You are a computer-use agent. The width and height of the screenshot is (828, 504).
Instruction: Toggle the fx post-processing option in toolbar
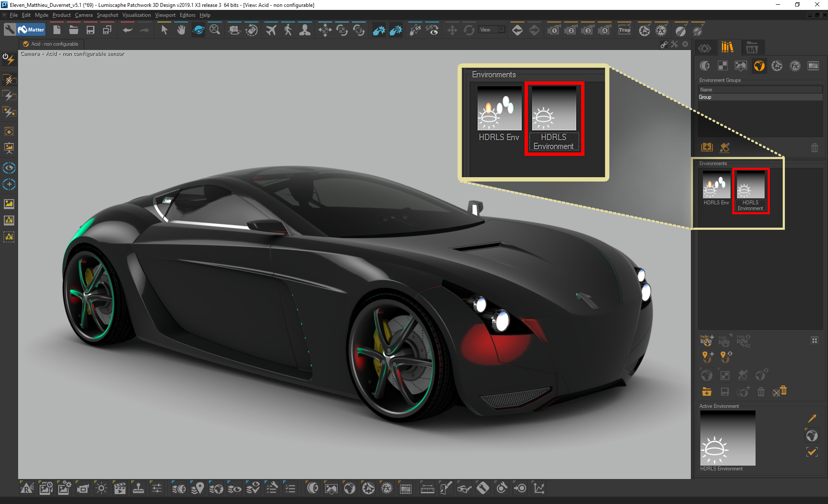[661, 30]
